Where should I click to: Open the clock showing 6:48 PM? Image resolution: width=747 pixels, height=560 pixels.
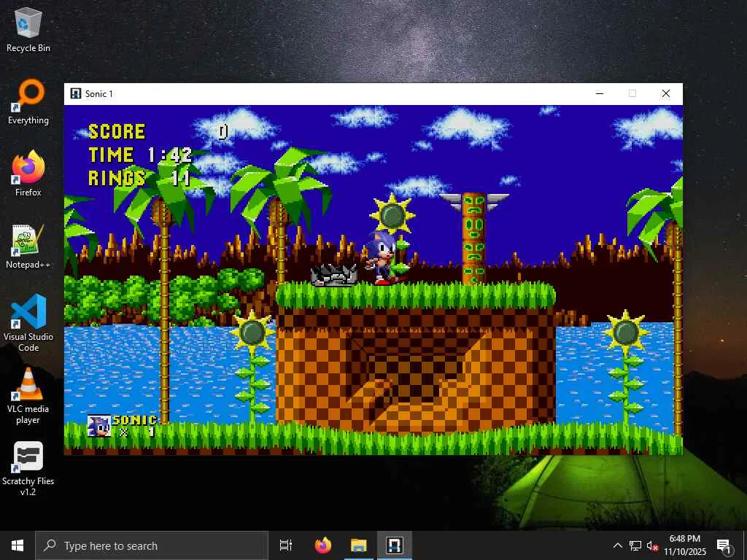[684, 545]
